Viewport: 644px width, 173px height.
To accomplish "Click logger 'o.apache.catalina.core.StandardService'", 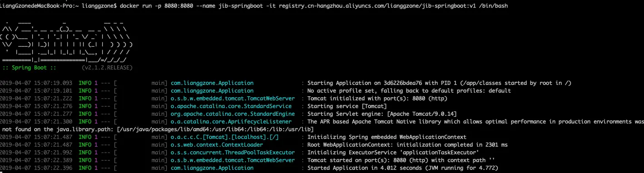I will point(231,106).
